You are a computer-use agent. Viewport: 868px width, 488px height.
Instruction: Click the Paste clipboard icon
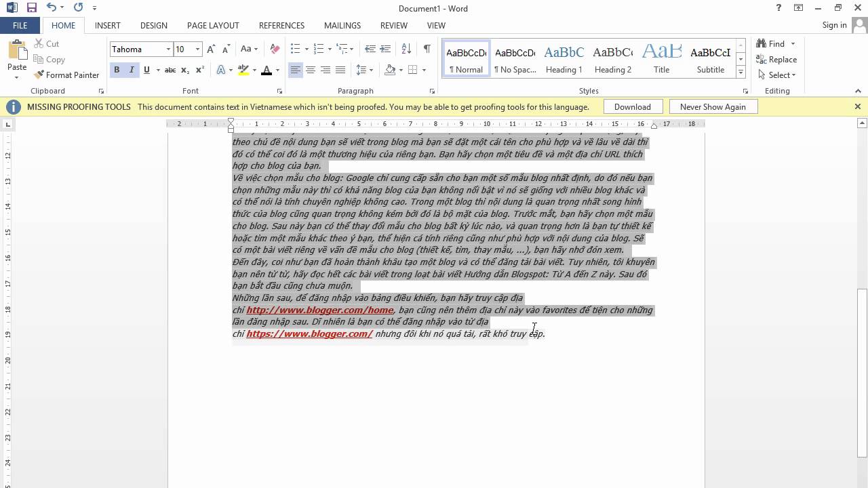click(x=17, y=51)
